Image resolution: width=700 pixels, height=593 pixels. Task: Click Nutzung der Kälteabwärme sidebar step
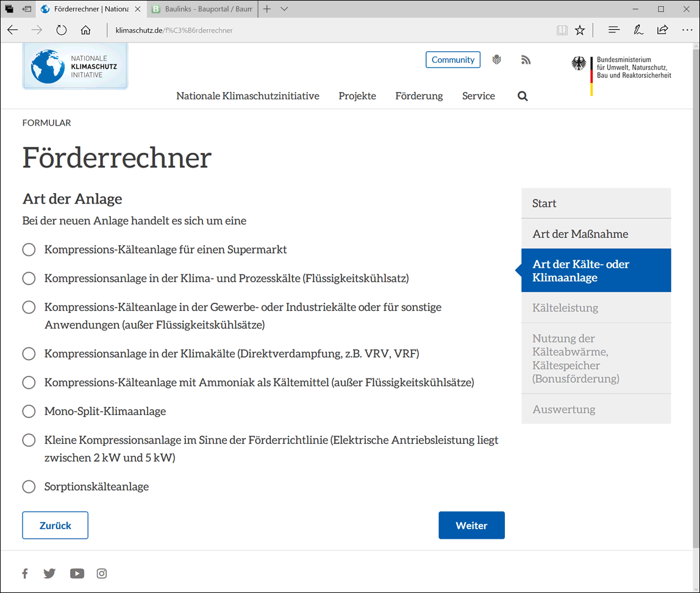[596, 358]
